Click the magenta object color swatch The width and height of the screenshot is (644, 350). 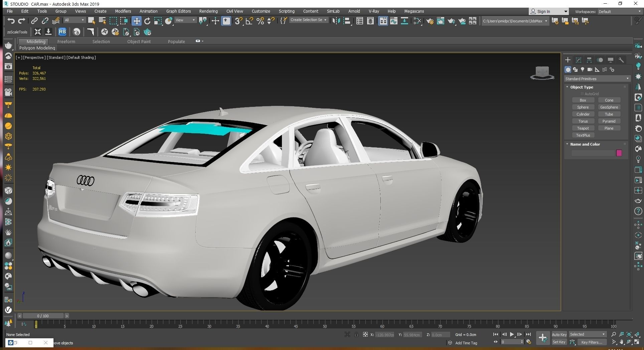[619, 153]
